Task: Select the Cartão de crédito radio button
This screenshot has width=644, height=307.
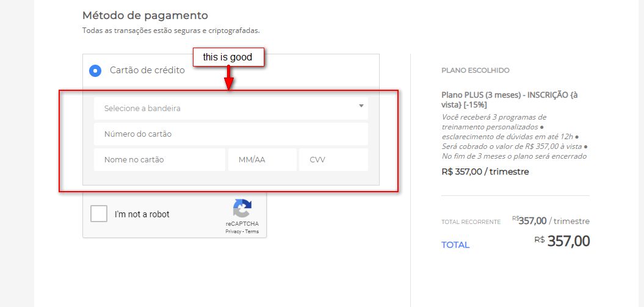Action: (x=95, y=70)
